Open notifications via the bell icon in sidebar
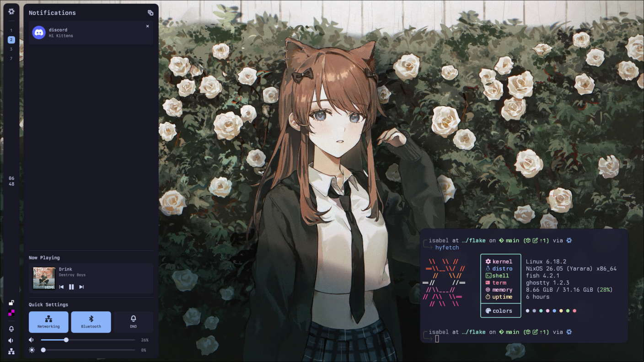 point(11,329)
